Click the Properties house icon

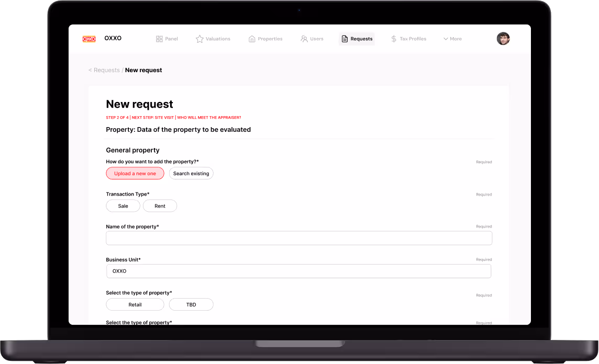tap(252, 39)
